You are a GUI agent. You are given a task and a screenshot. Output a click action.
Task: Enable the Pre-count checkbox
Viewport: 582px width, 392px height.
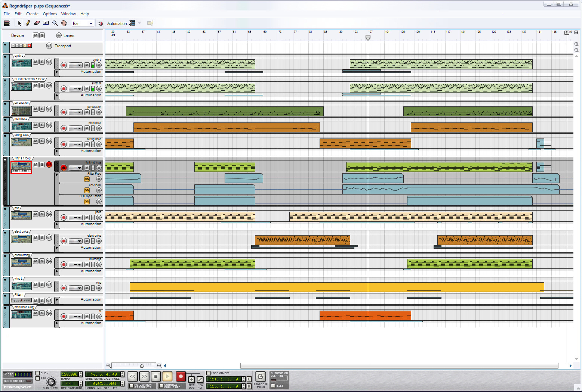[37, 379]
